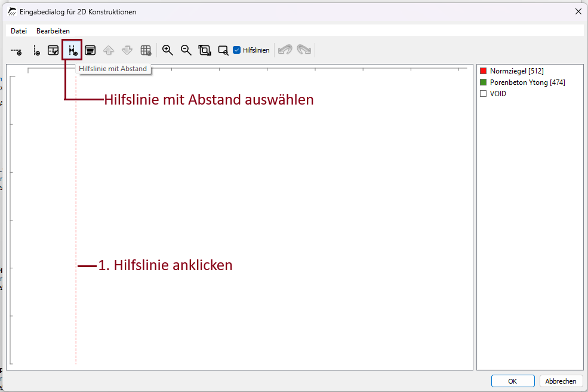
Task: Click the redo arrow
Action: pyautogui.click(x=304, y=50)
